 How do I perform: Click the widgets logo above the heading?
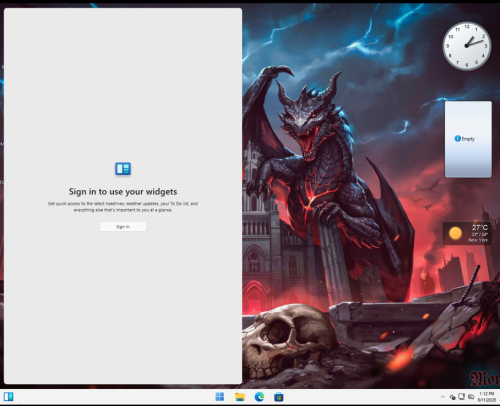pyautogui.click(x=123, y=169)
